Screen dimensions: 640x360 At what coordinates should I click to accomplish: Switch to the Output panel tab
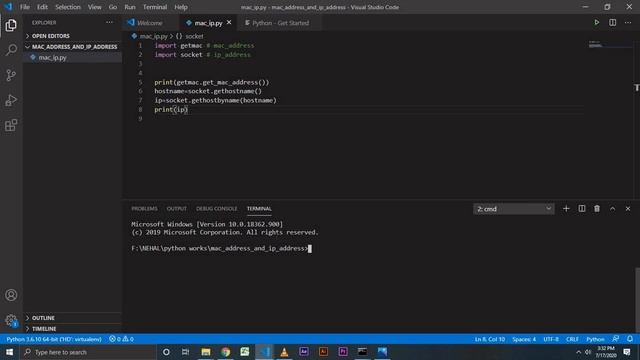point(176,209)
